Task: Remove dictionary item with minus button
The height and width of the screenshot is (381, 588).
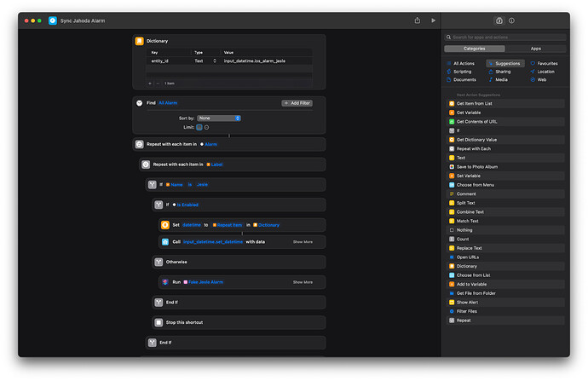Action: tap(158, 84)
